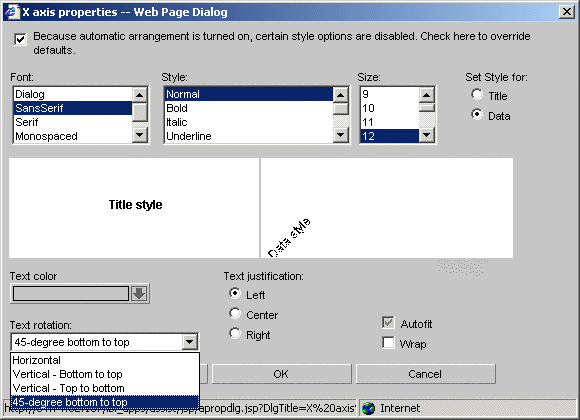Select Monospaced font
Image resolution: width=580 pixels, height=420 pixels.
click(x=72, y=136)
